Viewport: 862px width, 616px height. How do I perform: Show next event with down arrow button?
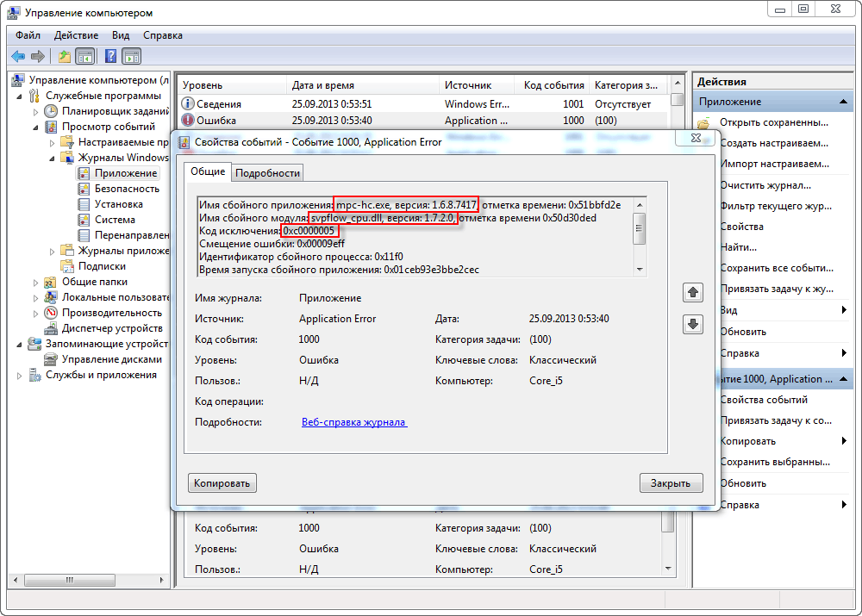tap(692, 325)
